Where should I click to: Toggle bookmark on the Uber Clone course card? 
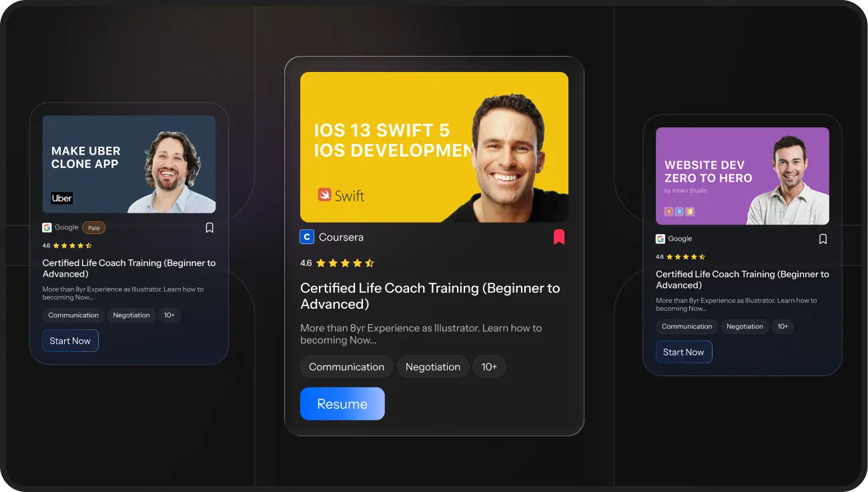209,228
